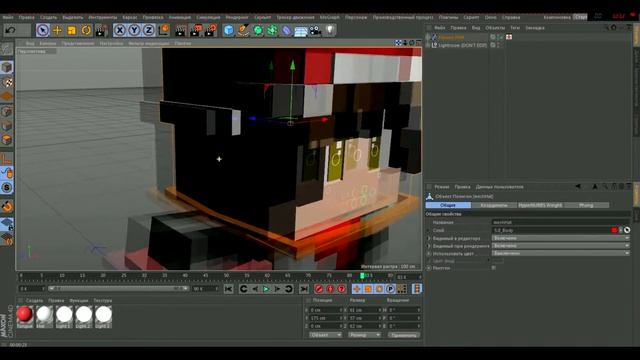Click the green timeline playhead marker

tap(362, 276)
